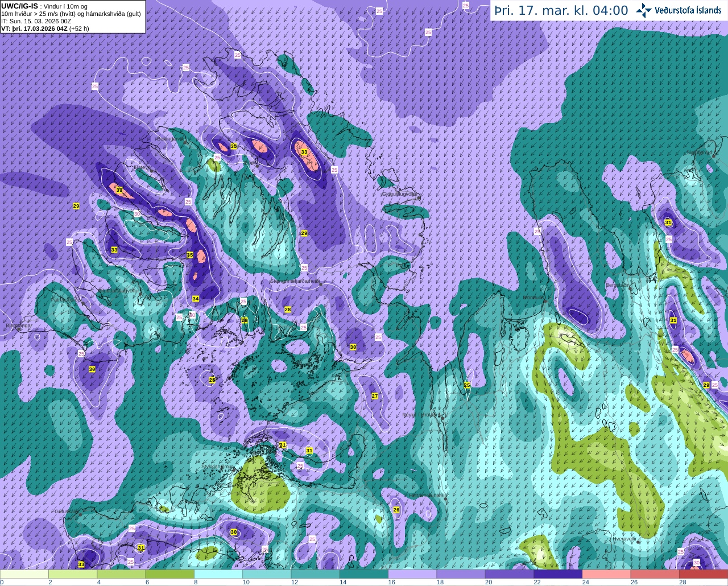Pick the dark teal 14–16 legend swatch
The width and height of the screenshot is (728, 586).
pyautogui.click(x=364, y=574)
